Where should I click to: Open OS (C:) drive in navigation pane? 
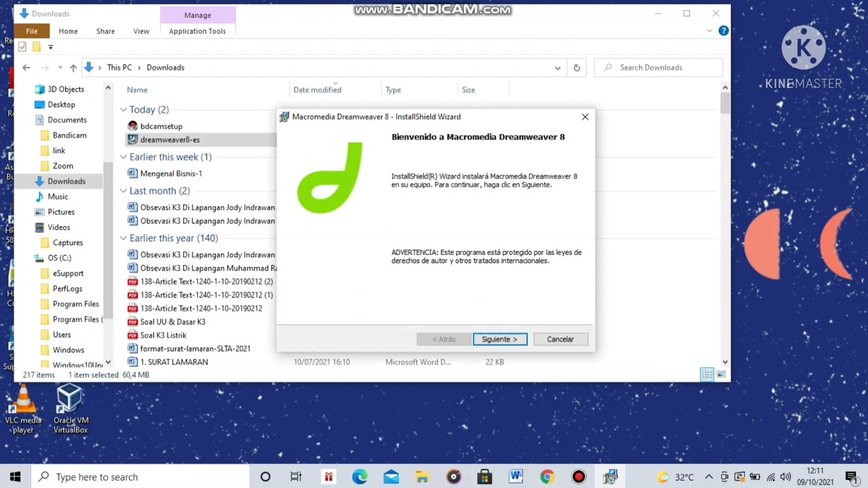pos(59,258)
